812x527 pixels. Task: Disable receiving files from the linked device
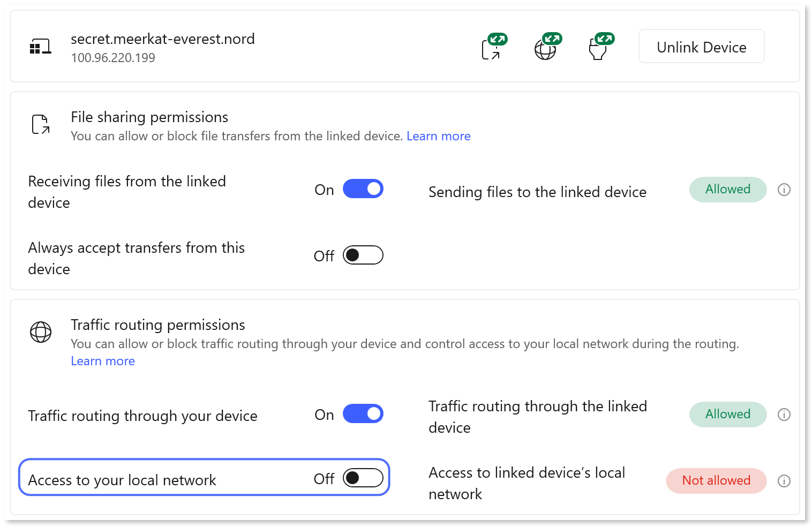(363, 189)
